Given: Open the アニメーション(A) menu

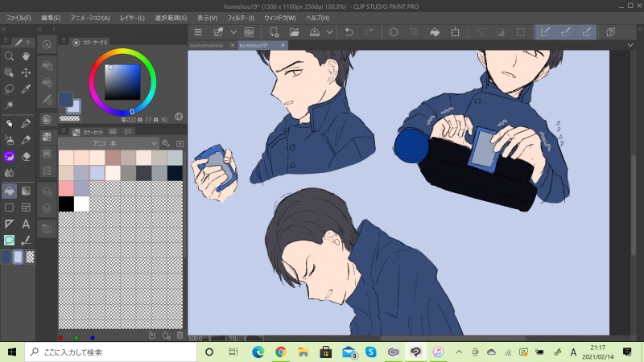Looking at the screenshot, I should point(90,18).
